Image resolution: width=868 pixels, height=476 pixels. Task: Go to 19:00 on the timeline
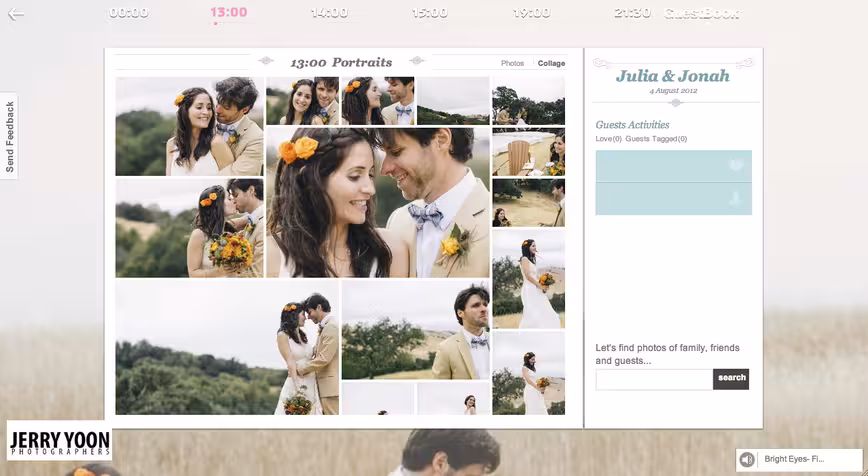click(x=531, y=13)
